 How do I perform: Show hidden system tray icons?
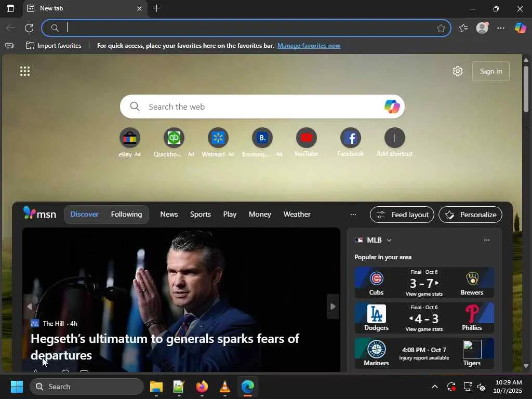[x=435, y=387]
